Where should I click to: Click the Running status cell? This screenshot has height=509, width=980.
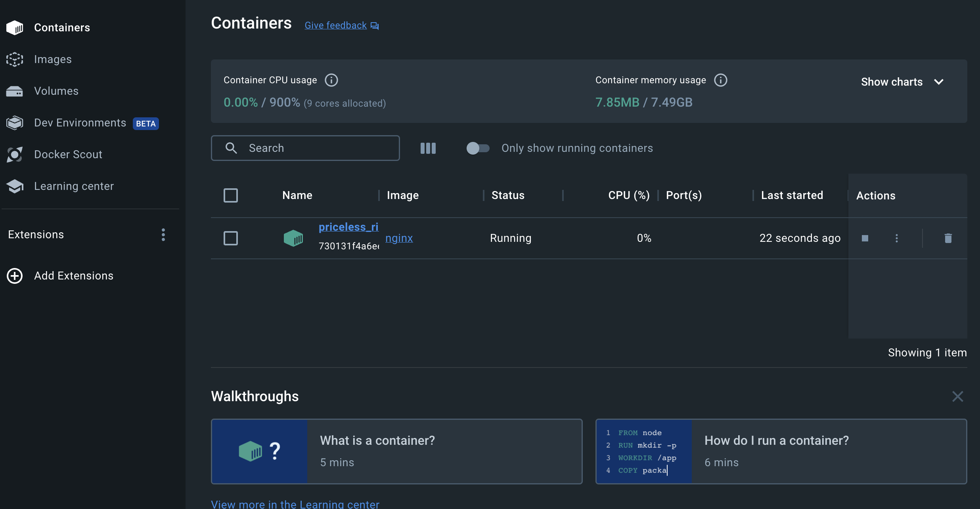click(x=511, y=238)
